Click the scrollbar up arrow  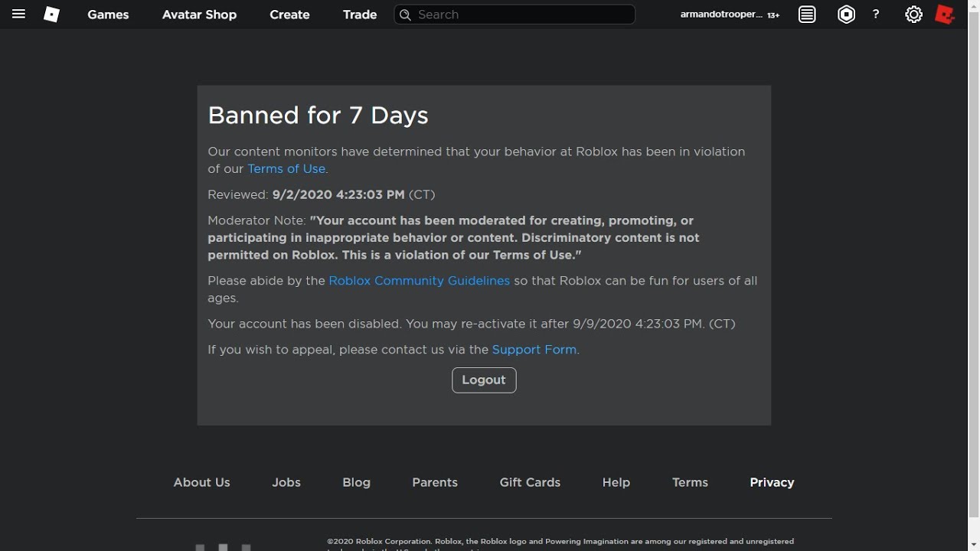[x=974, y=6]
